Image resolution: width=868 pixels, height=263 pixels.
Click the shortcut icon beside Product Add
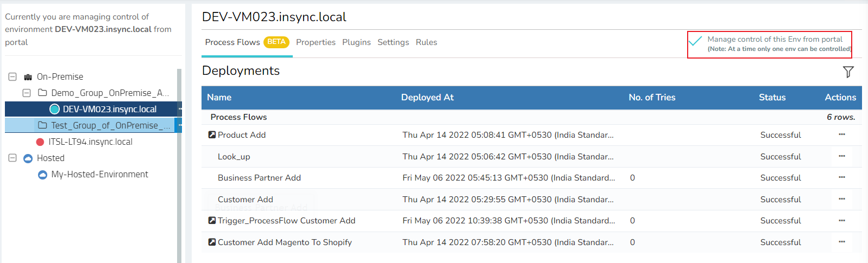coord(212,135)
